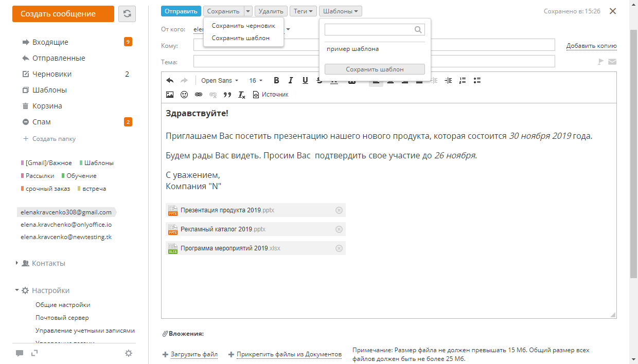Open chat via the speech bubble icon

click(x=20, y=353)
